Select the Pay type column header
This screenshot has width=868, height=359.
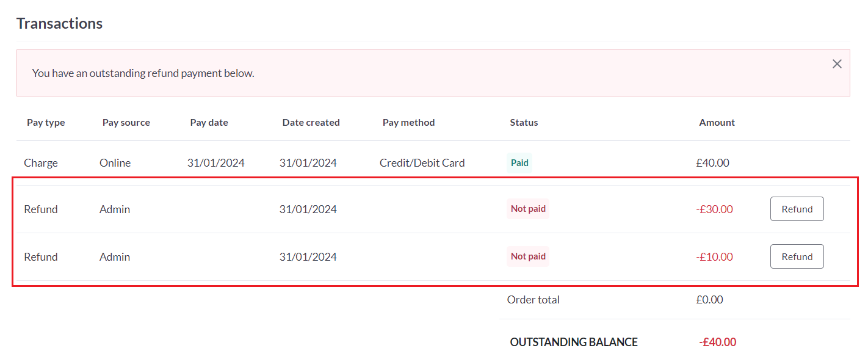click(46, 122)
